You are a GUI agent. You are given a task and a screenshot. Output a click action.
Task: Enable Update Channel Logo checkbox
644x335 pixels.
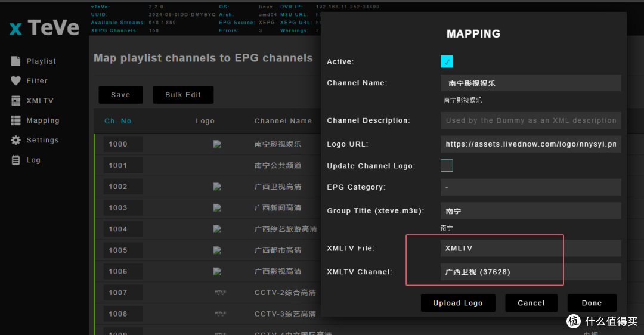(x=447, y=166)
